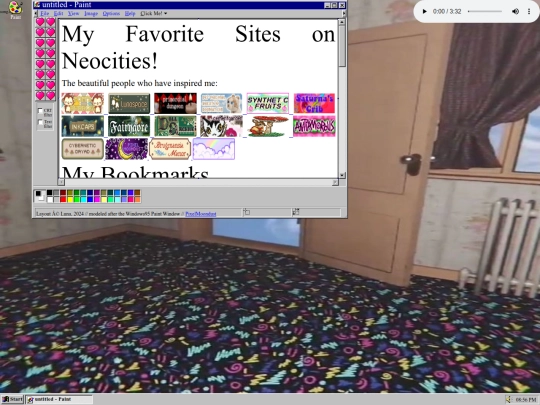Visit the primordial dungeon site button
The width and height of the screenshot is (540, 405).
pos(175,103)
